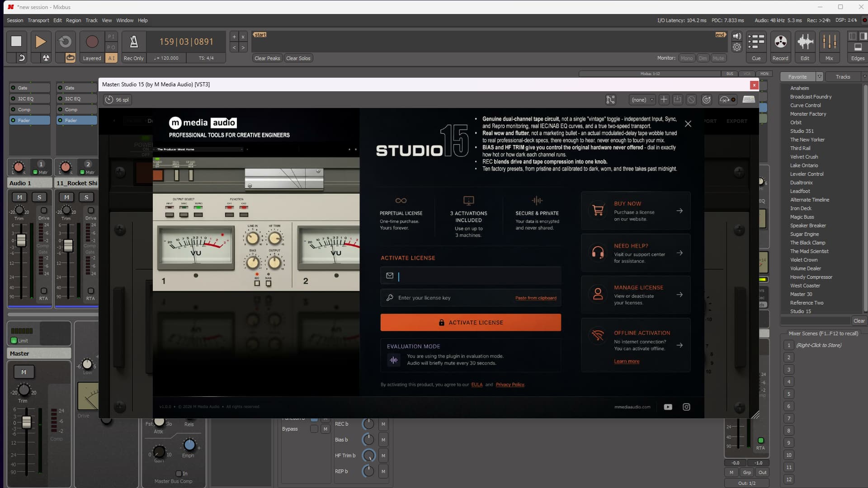Click the orange Activate License button

pyautogui.click(x=471, y=323)
